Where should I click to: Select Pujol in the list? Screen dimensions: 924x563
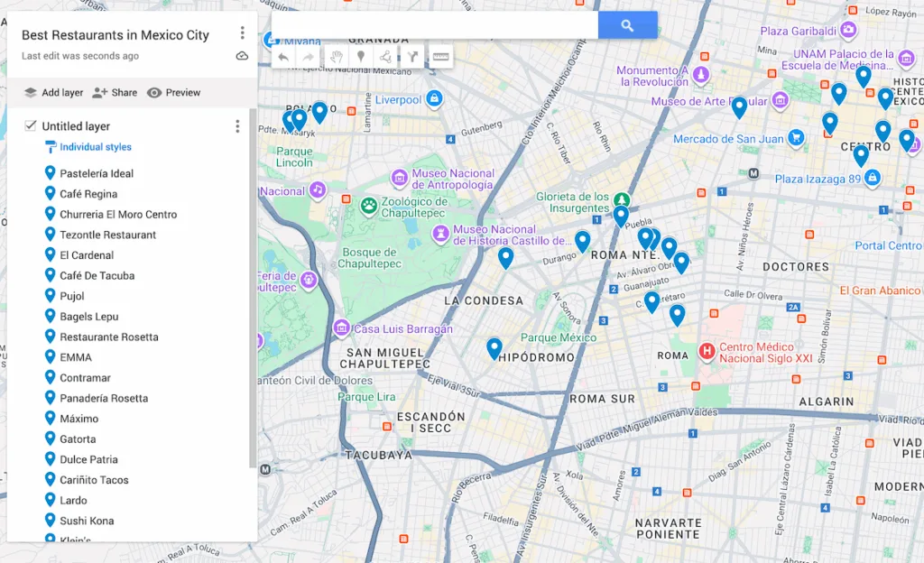(72, 296)
